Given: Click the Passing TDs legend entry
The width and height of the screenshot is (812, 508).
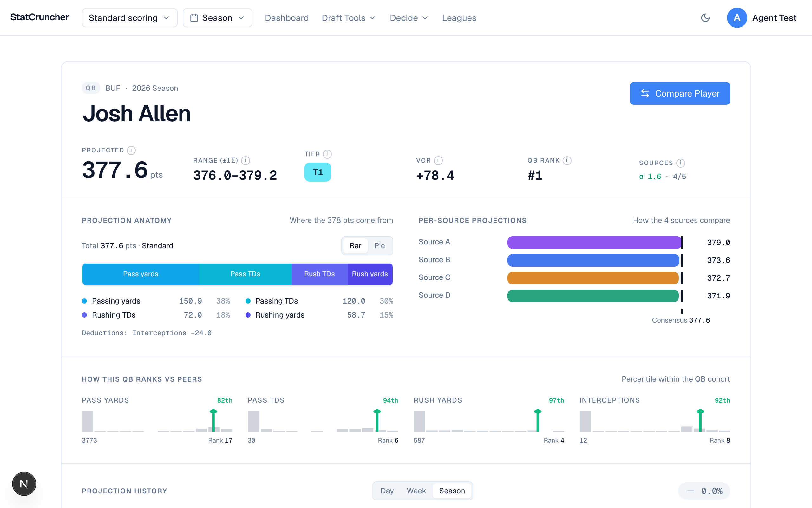Looking at the screenshot, I should (x=319, y=301).
